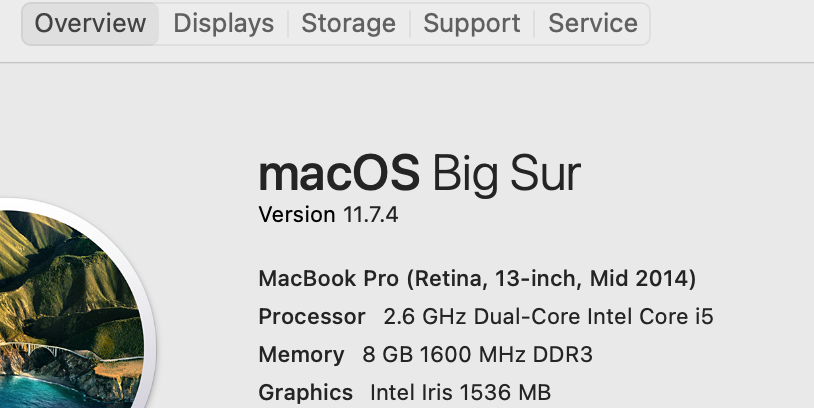814x408 pixels.
Task: Go to the Support tab
Action: (471, 23)
